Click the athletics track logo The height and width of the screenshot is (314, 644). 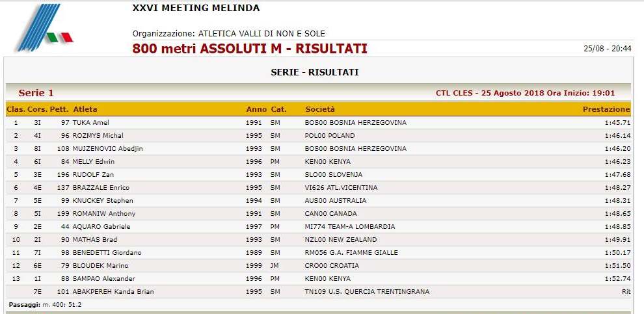point(43,29)
